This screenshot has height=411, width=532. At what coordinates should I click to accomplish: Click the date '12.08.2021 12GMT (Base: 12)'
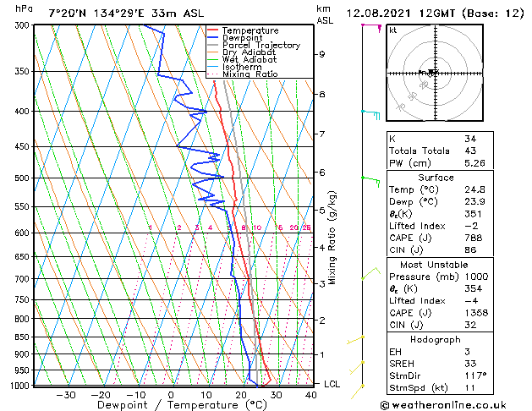click(435, 14)
